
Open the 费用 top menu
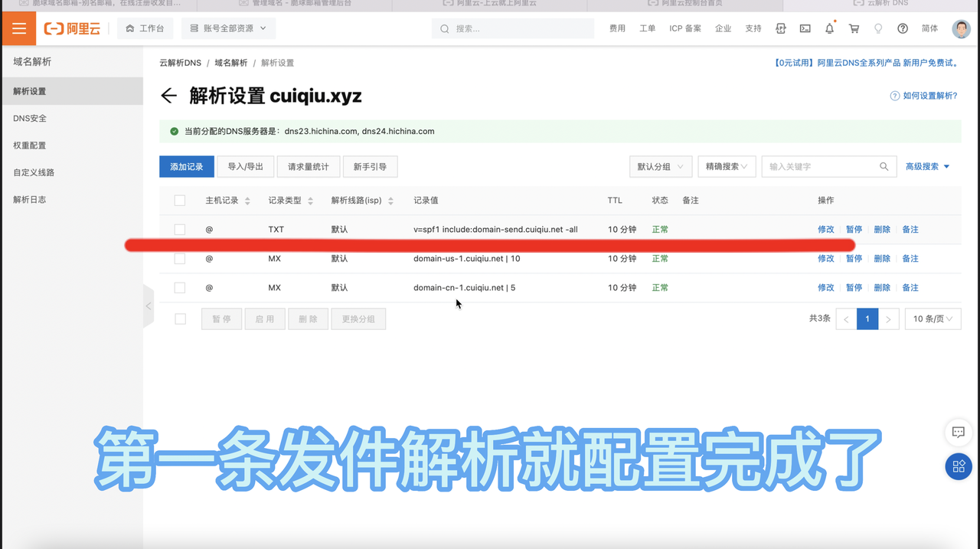(x=617, y=28)
